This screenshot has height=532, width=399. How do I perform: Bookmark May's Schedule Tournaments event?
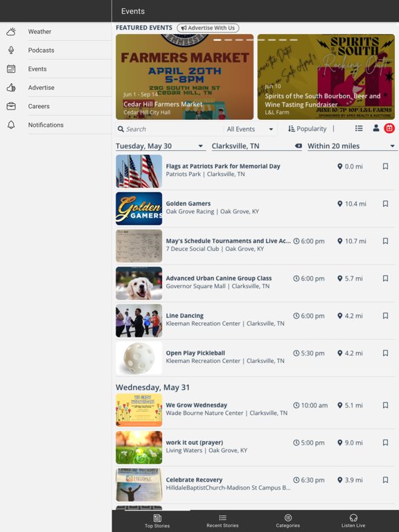click(x=385, y=241)
